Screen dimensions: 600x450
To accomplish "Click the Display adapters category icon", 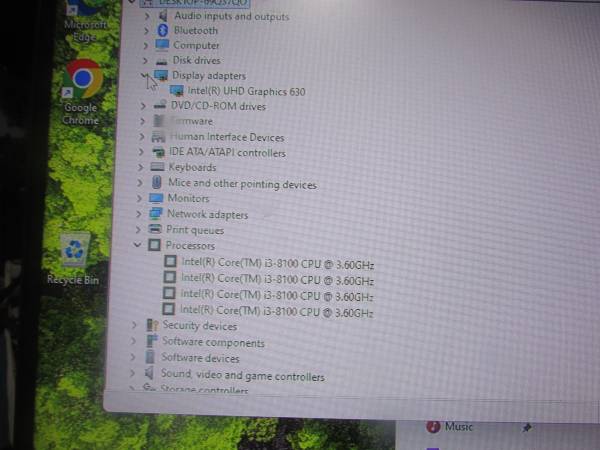I will pos(161,75).
